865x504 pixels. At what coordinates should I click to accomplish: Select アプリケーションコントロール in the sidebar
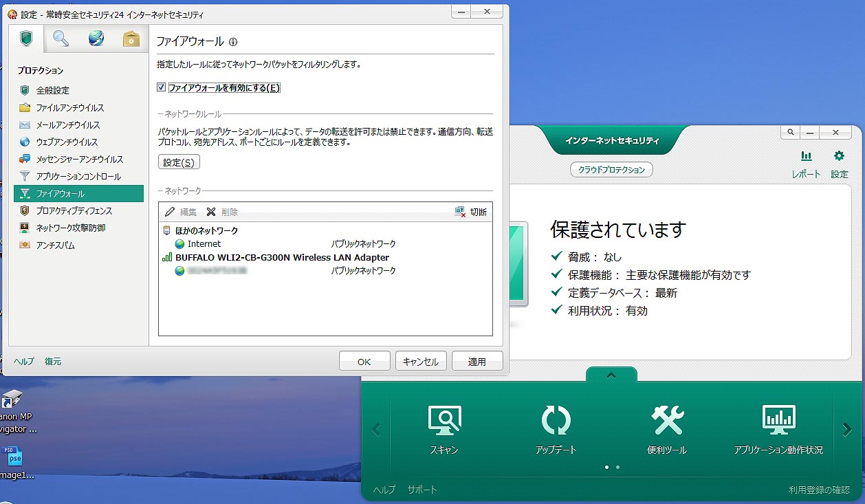point(78,176)
